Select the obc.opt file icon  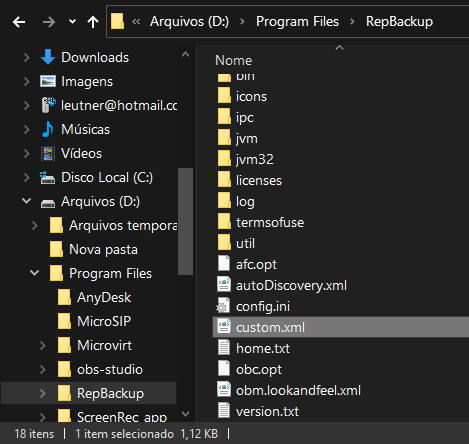tap(224, 368)
